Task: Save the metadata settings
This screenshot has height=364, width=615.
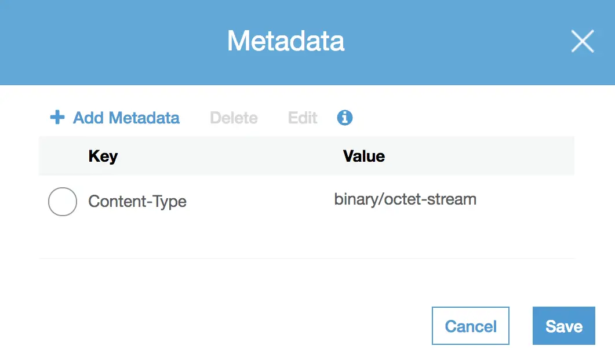Action: [563, 326]
